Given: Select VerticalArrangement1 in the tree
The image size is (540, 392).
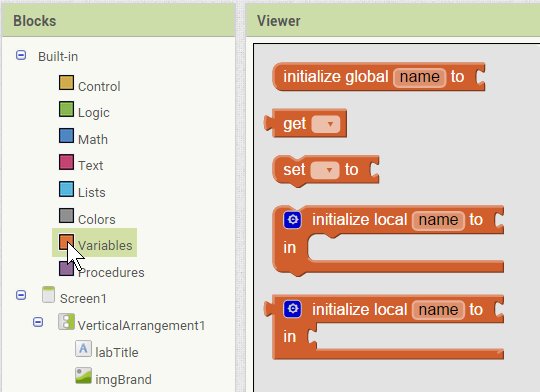Looking at the screenshot, I should 141,326.
